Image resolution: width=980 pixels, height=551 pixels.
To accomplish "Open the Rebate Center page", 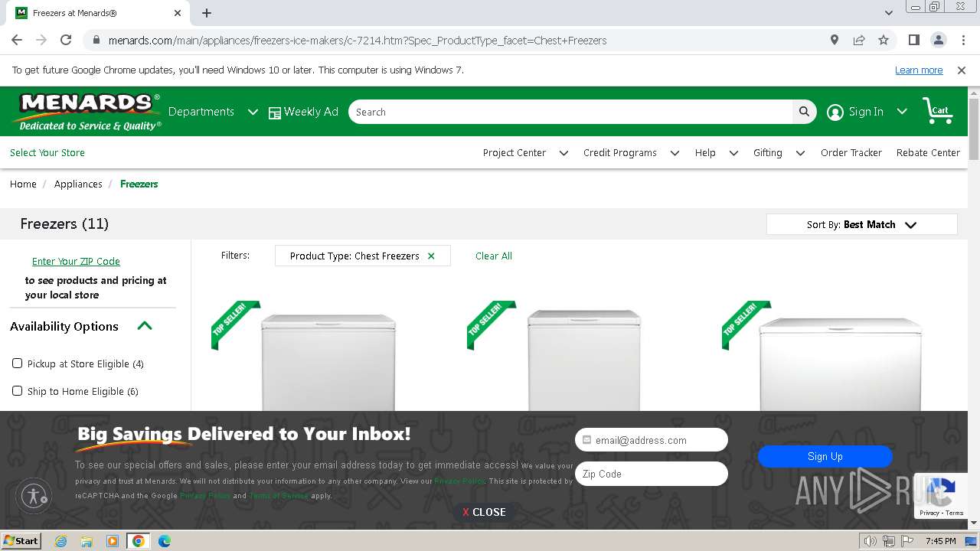I will pos(928,153).
